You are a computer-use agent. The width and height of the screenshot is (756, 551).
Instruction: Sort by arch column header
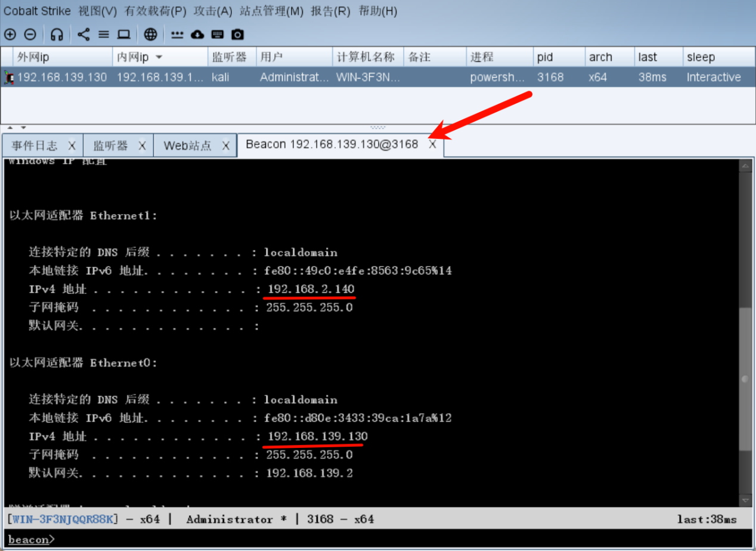(609, 57)
